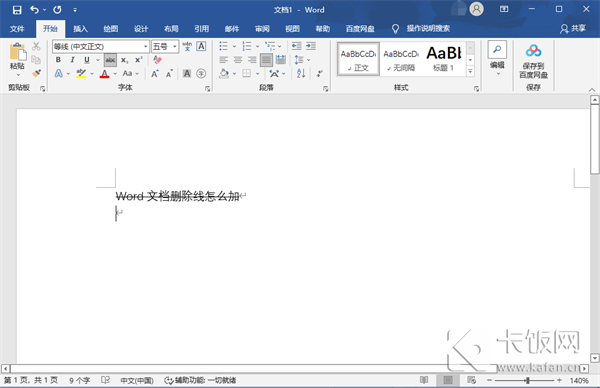Clear all formatting with the eraser icon
600x388 pixels.
[x=157, y=60]
